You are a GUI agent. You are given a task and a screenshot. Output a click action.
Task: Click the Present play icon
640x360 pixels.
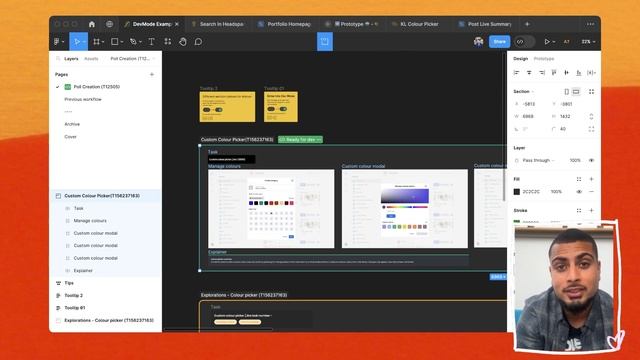pos(547,42)
